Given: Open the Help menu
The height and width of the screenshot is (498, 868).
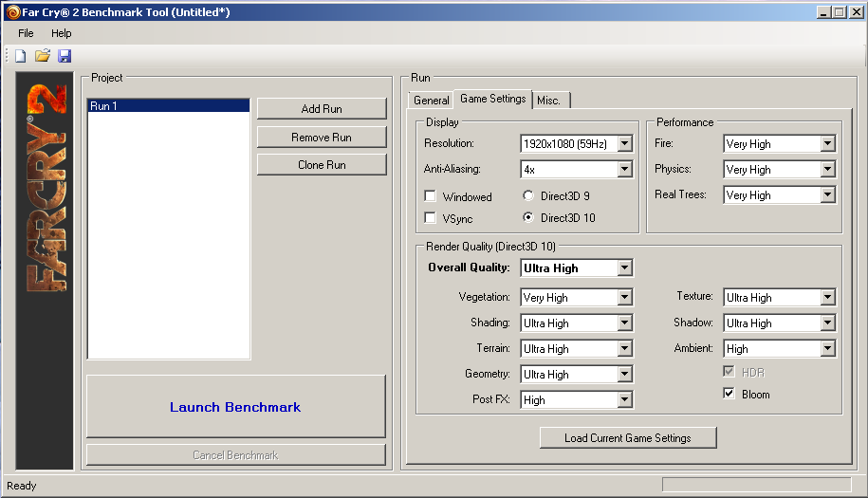Looking at the screenshot, I should click(61, 33).
